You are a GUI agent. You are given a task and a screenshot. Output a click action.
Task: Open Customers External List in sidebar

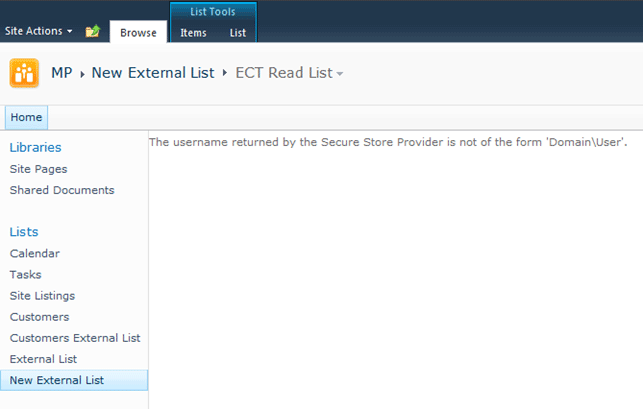pos(75,338)
